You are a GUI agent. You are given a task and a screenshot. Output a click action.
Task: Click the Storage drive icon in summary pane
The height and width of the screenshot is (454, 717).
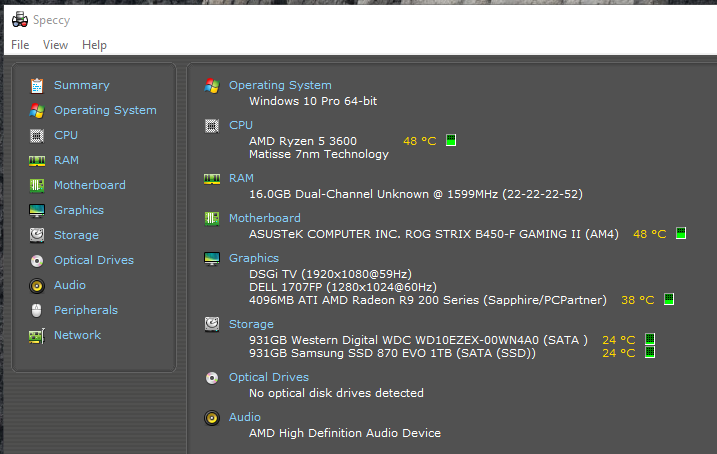[212, 325]
